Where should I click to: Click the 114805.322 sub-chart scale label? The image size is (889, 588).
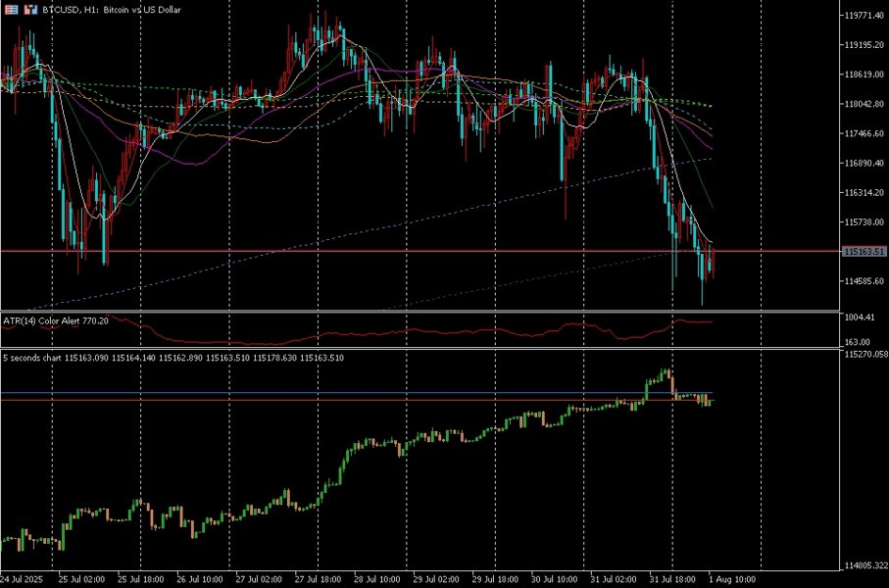(865, 565)
